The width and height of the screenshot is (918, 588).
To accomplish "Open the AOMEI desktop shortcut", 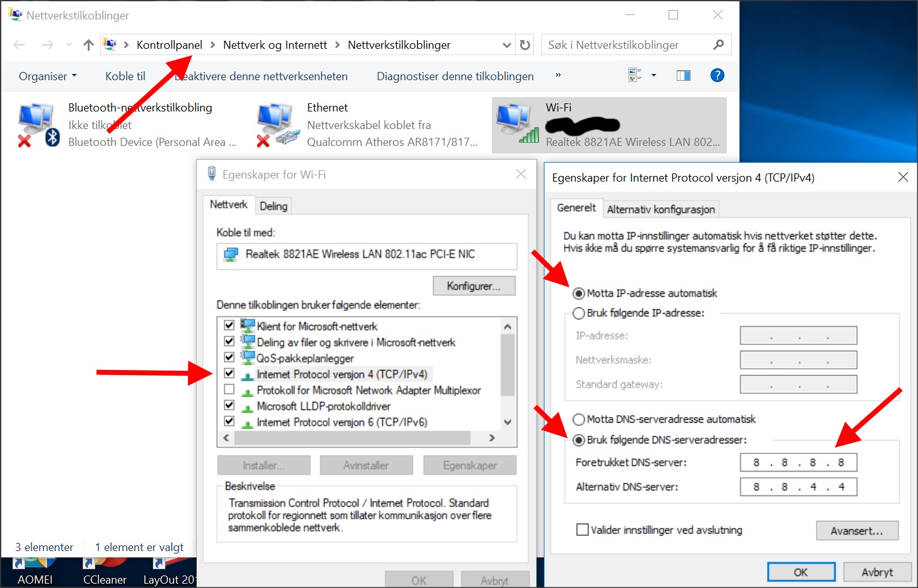I will click(x=34, y=572).
